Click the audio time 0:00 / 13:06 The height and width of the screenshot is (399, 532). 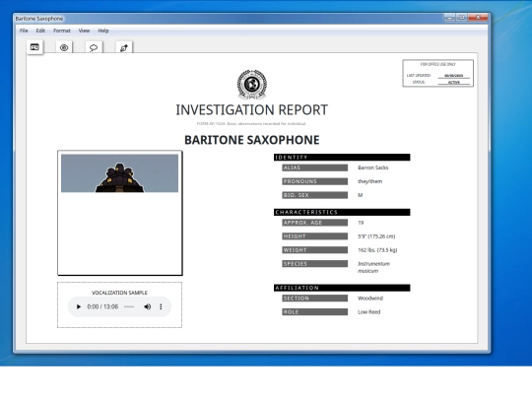click(102, 306)
